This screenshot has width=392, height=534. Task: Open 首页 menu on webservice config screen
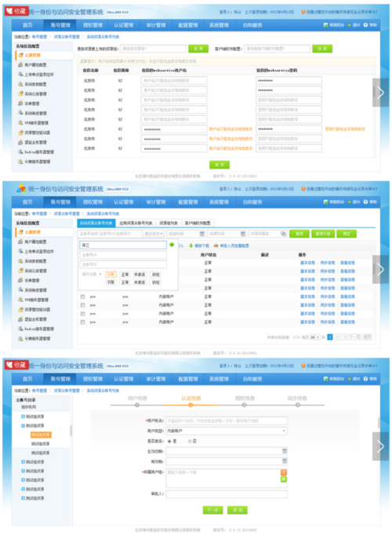pyautogui.click(x=27, y=25)
